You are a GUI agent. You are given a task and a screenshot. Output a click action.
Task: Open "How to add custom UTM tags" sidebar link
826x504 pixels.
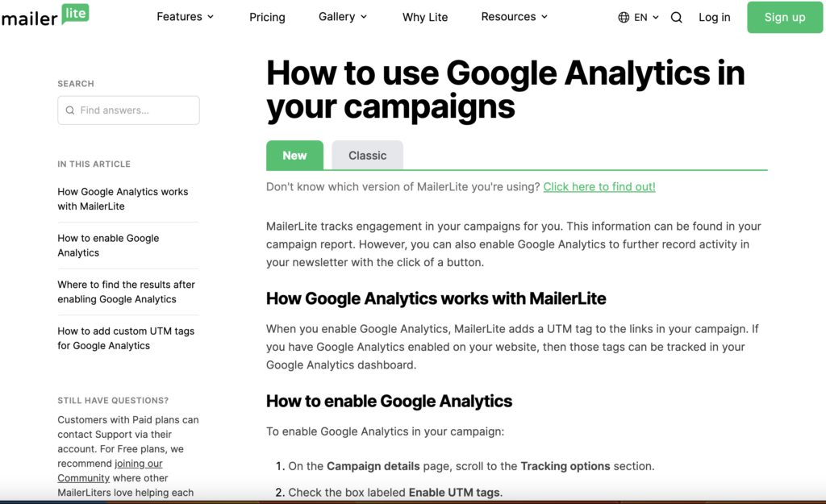[x=125, y=338]
